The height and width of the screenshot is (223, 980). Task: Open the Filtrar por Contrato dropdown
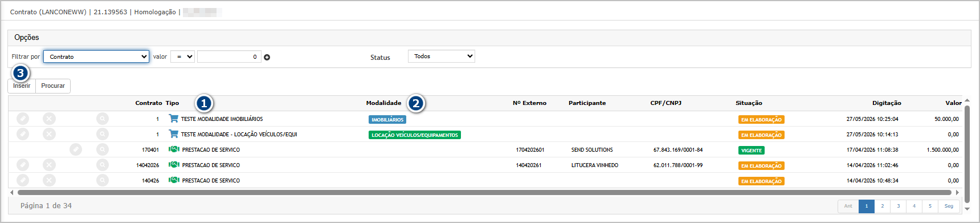[96, 56]
